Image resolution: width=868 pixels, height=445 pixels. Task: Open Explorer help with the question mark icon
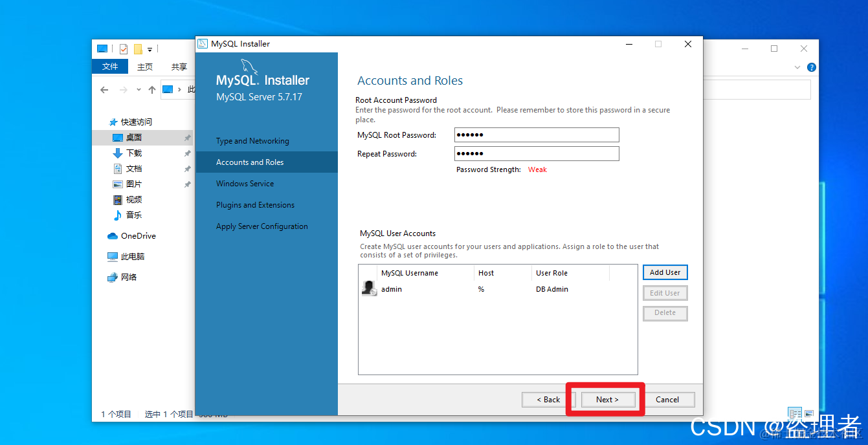(812, 67)
